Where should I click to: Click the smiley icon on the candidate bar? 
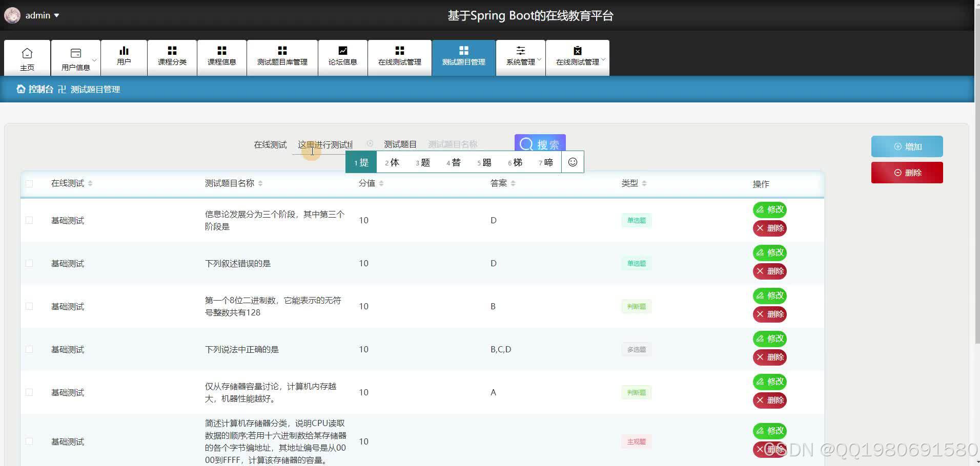(573, 162)
